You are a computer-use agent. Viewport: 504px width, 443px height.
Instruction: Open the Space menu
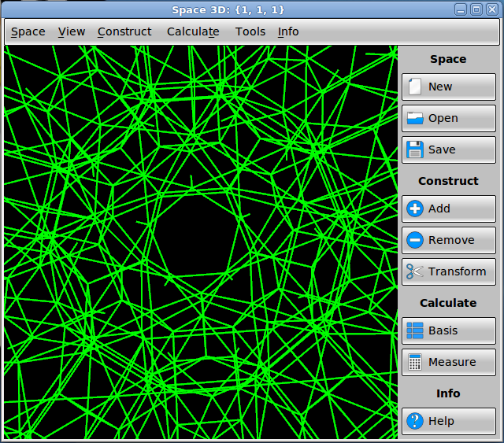(x=28, y=31)
